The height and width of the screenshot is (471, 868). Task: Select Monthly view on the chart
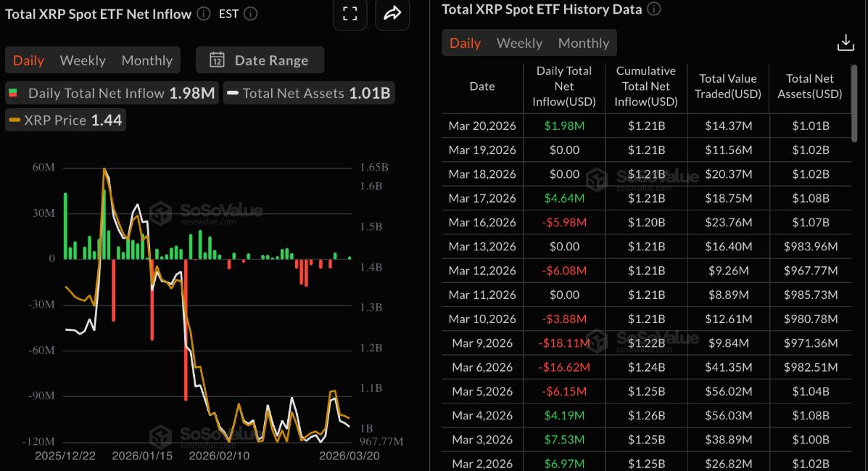coord(146,60)
